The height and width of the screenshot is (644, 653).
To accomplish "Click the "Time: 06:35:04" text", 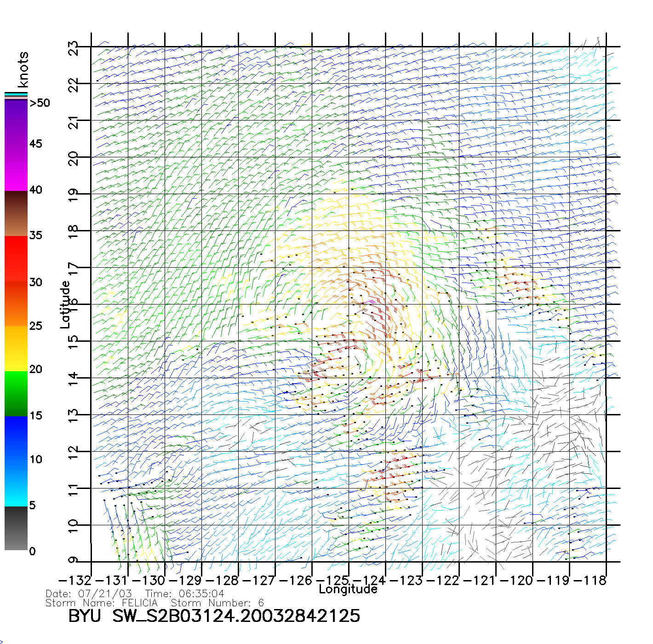I will coord(185,594).
